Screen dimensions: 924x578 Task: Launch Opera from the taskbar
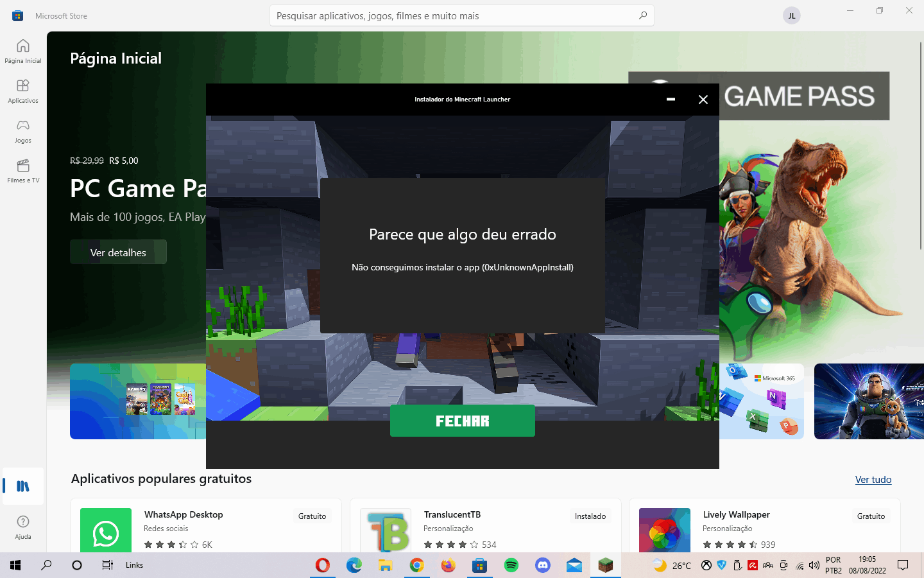click(323, 565)
